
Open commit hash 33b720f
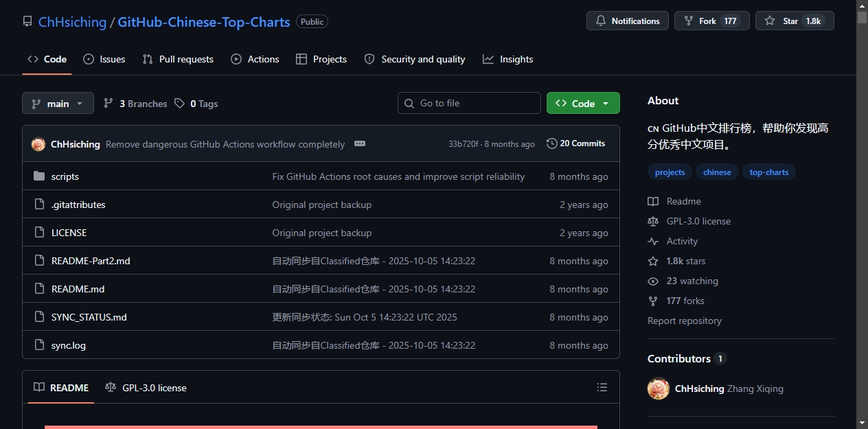pyautogui.click(x=464, y=144)
